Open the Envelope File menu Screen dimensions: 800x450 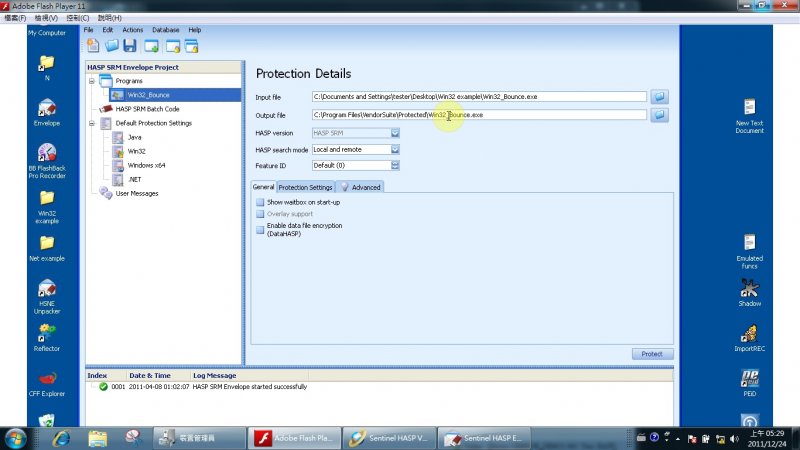[x=88, y=30]
